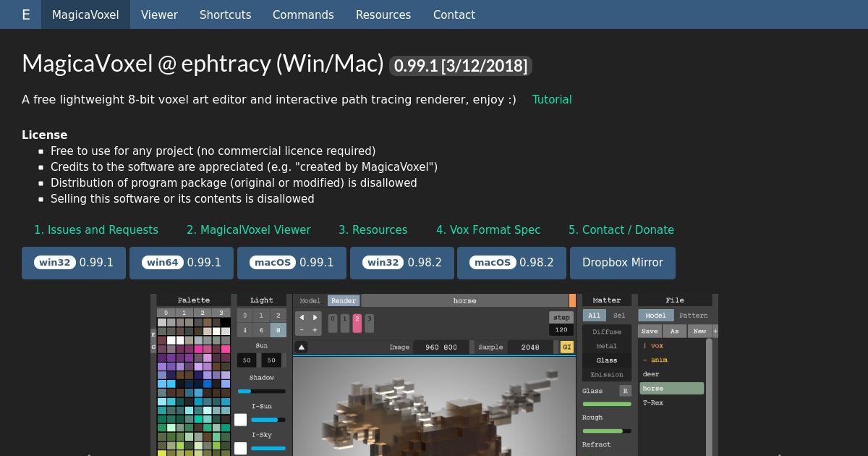868x456 pixels.
Task: Select highlighted pink frame 2 slot
Action: (357, 323)
